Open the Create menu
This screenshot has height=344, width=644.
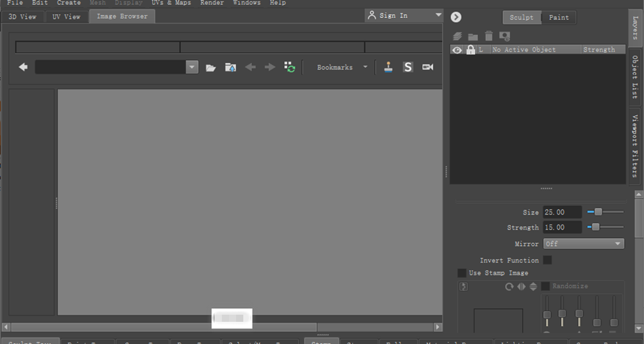(x=69, y=3)
